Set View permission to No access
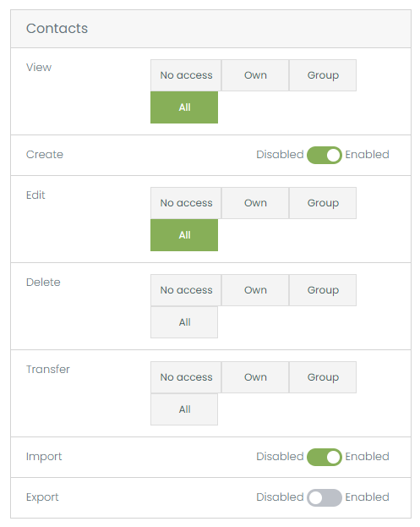Viewport: 420px width, 527px height. click(186, 75)
